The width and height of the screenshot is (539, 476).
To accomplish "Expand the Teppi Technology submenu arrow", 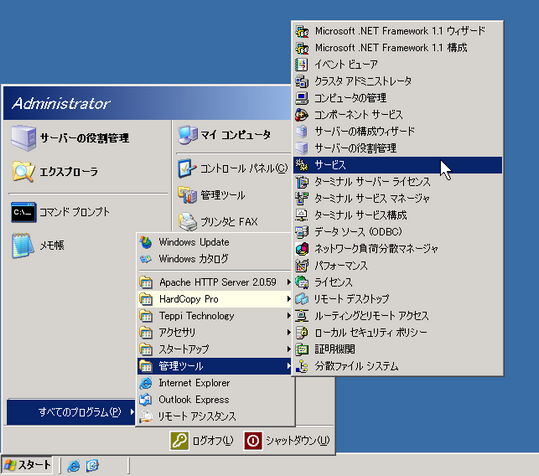I will click(x=289, y=316).
